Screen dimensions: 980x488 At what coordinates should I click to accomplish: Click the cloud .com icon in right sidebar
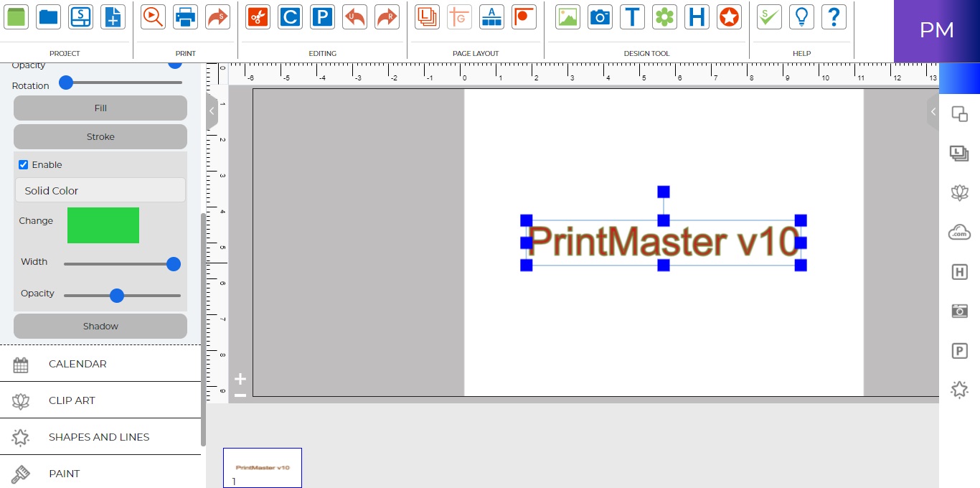pyautogui.click(x=959, y=232)
